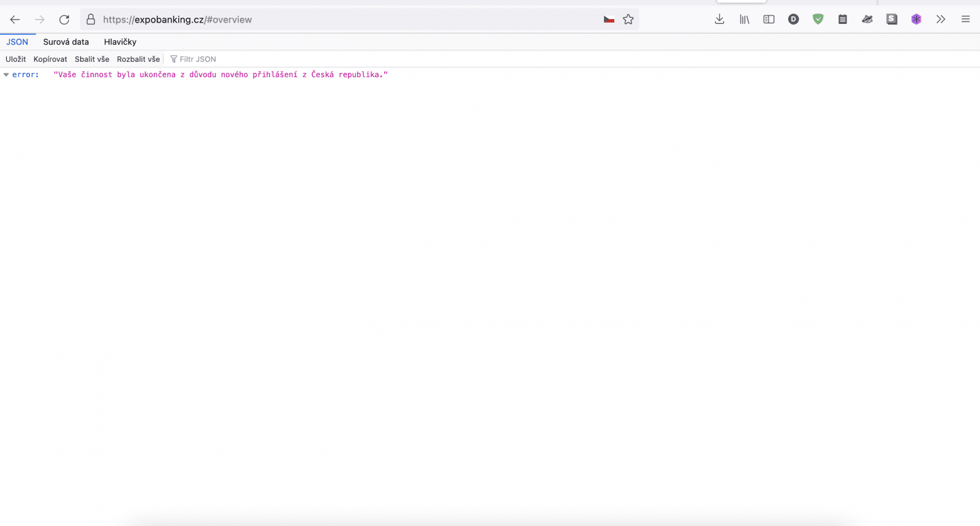Open the green shield adblock extension
This screenshot has width=980, height=526.
pos(818,20)
